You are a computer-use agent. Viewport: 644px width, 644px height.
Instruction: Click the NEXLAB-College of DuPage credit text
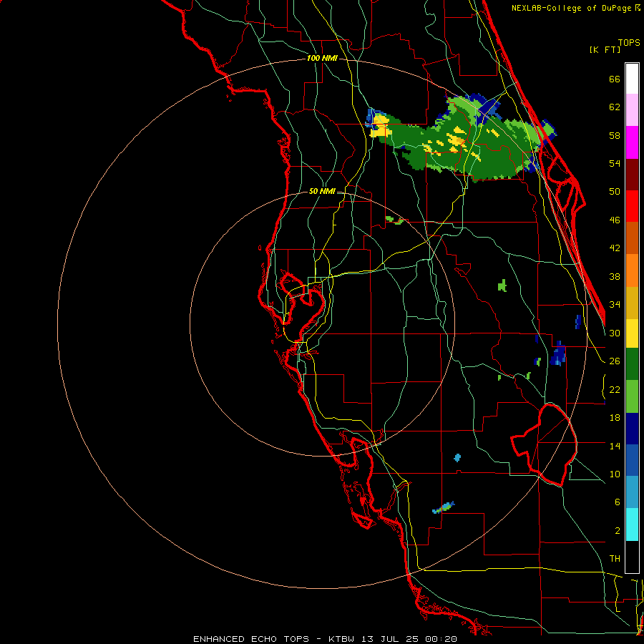[571, 8]
